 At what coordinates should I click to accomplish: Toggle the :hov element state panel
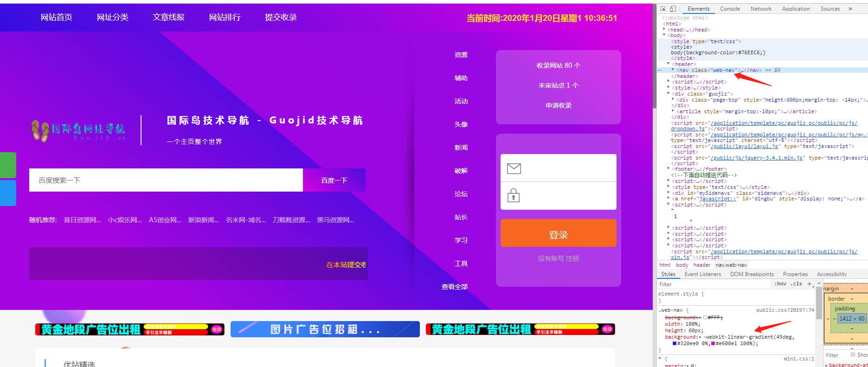780,284
